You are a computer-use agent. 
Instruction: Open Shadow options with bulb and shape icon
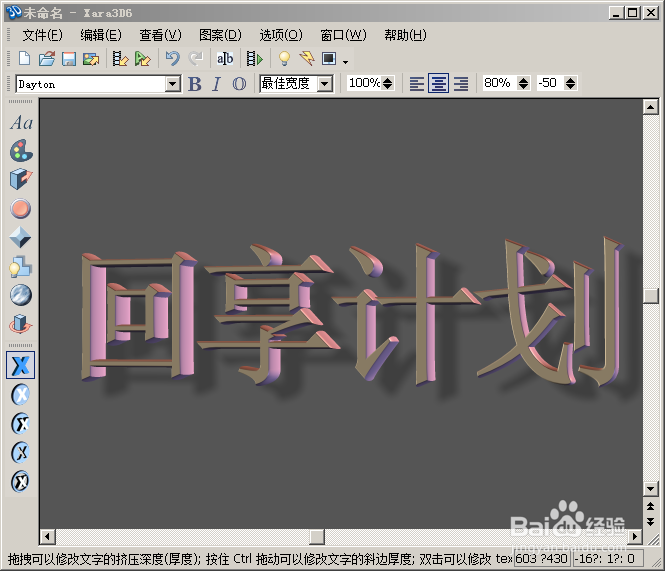tap(20, 266)
